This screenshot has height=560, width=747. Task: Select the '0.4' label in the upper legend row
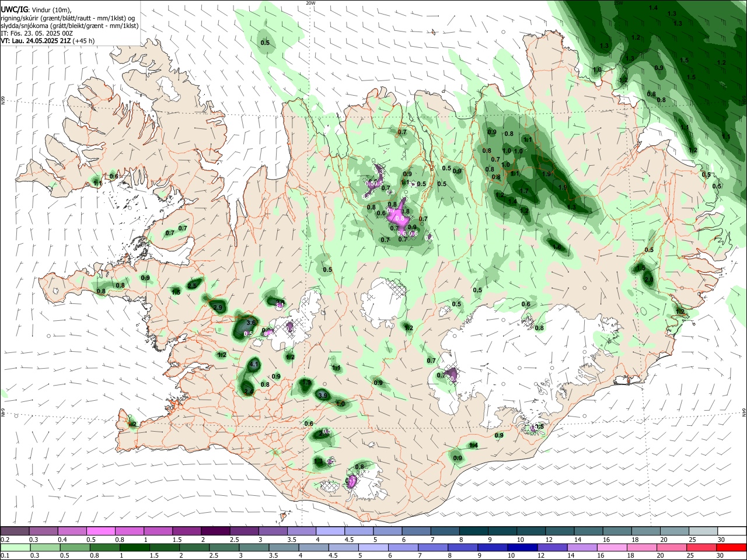click(62, 540)
